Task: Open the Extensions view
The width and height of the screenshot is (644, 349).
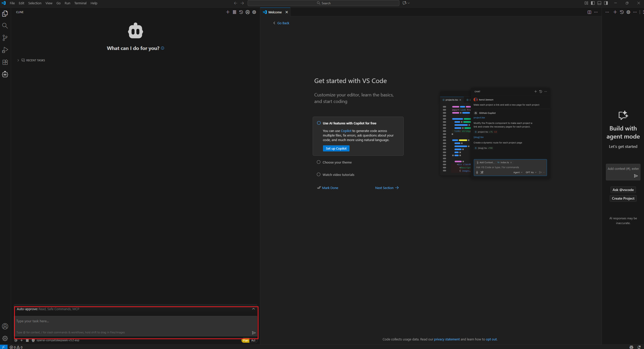Action: 5,62
